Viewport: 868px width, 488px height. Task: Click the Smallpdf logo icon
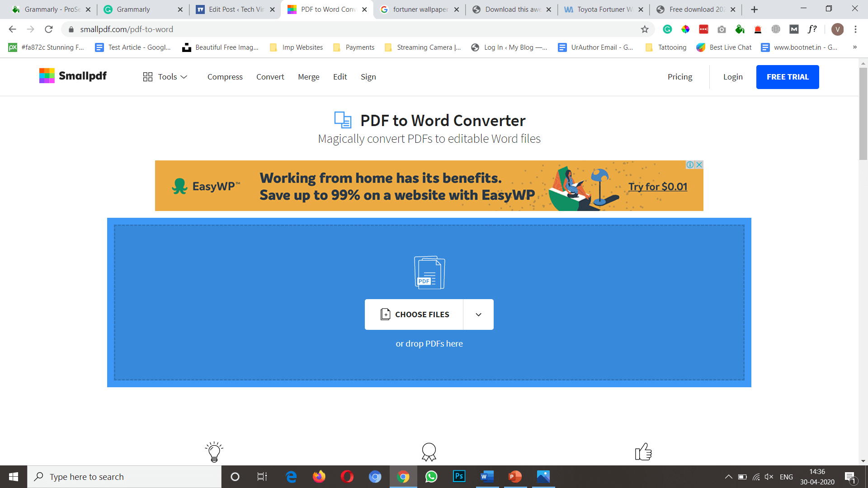pyautogui.click(x=47, y=76)
